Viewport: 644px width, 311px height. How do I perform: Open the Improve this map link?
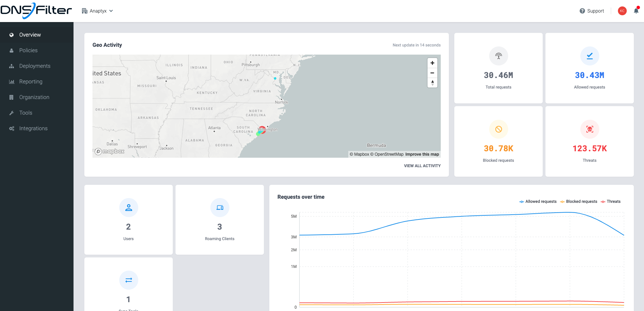pos(422,154)
